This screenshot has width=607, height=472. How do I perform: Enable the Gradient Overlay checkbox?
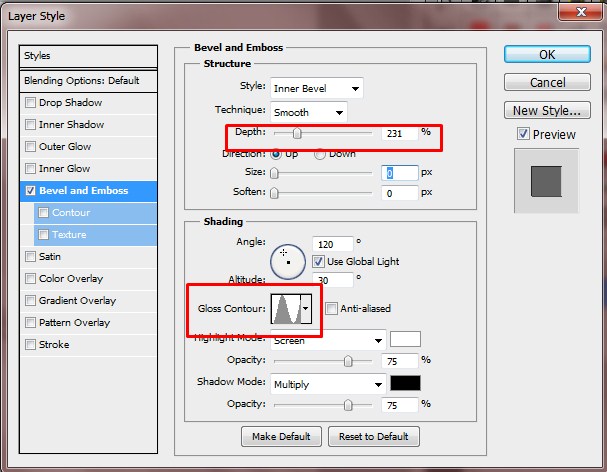point(30,301)
